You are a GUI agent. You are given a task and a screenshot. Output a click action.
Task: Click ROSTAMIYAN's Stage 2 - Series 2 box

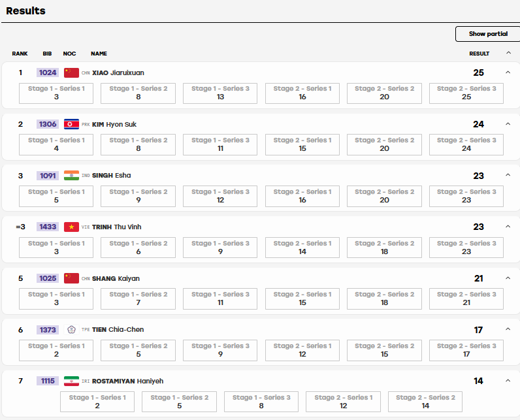point(425,402)
